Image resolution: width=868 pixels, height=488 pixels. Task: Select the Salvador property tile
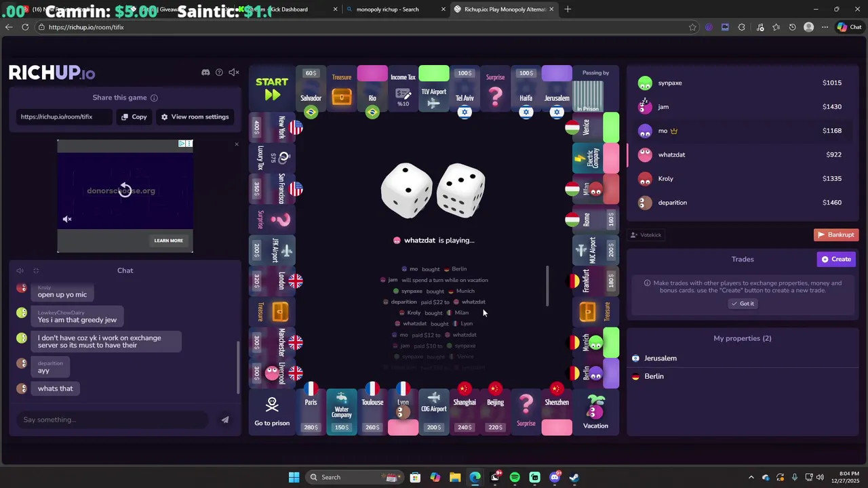click(x=311, y=90)
